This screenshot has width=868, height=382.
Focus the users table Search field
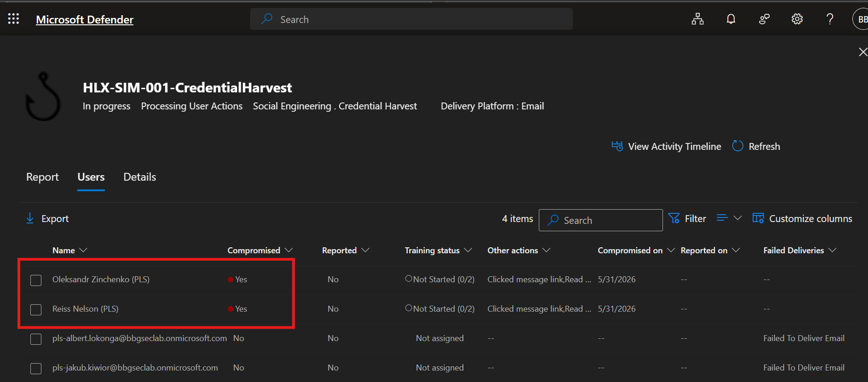pos(600,220)
